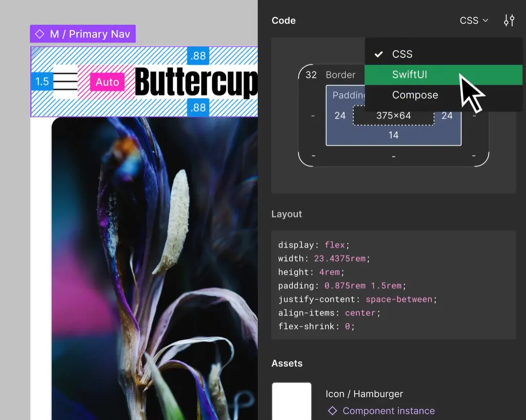
Task: Click the 375×64 size value in box model
Action: tap(393, 115)
